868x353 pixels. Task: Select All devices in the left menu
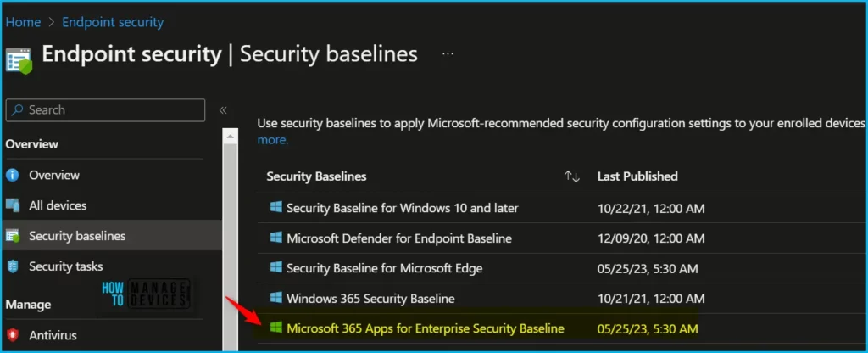(x=58, y=205)
